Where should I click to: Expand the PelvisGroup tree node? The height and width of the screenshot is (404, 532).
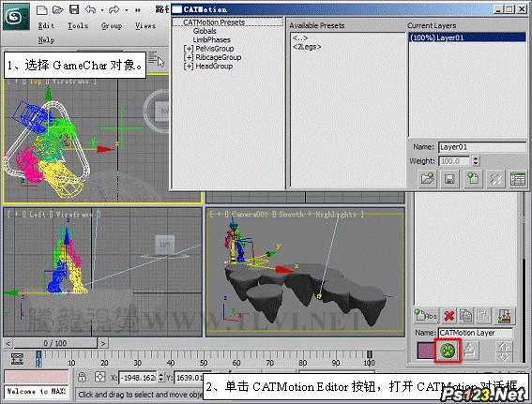coord(189,49)
